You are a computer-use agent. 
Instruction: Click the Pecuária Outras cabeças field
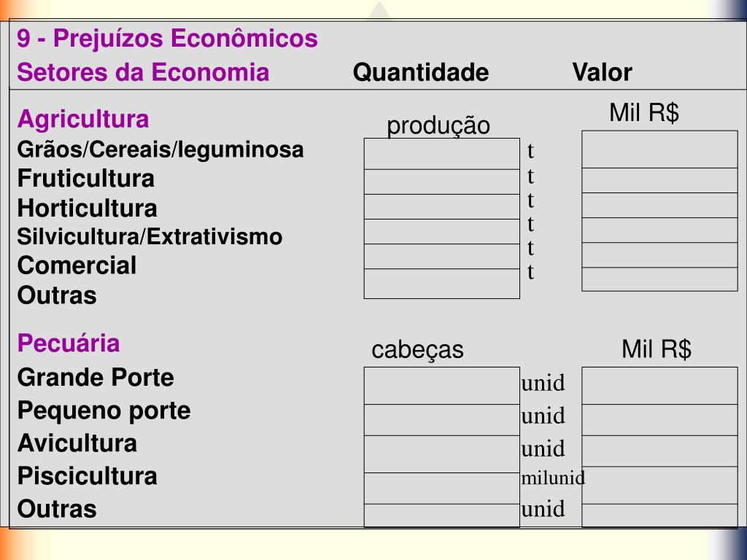tap(441, 516)
